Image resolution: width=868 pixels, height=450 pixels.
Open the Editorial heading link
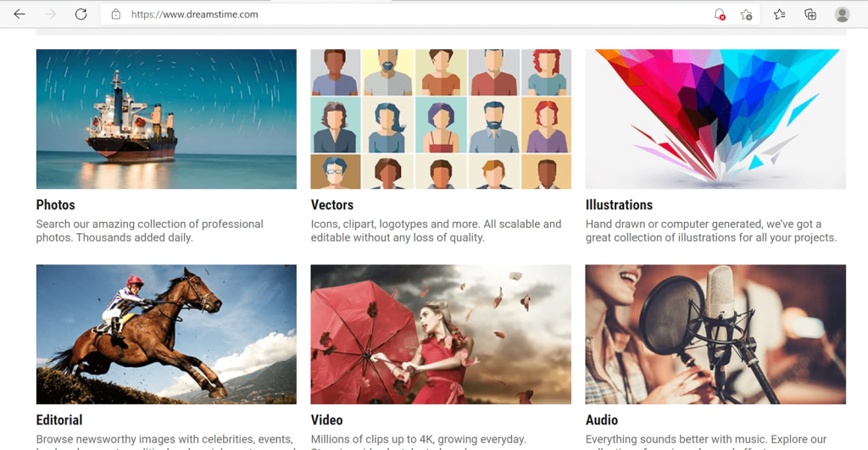[59, 420]
